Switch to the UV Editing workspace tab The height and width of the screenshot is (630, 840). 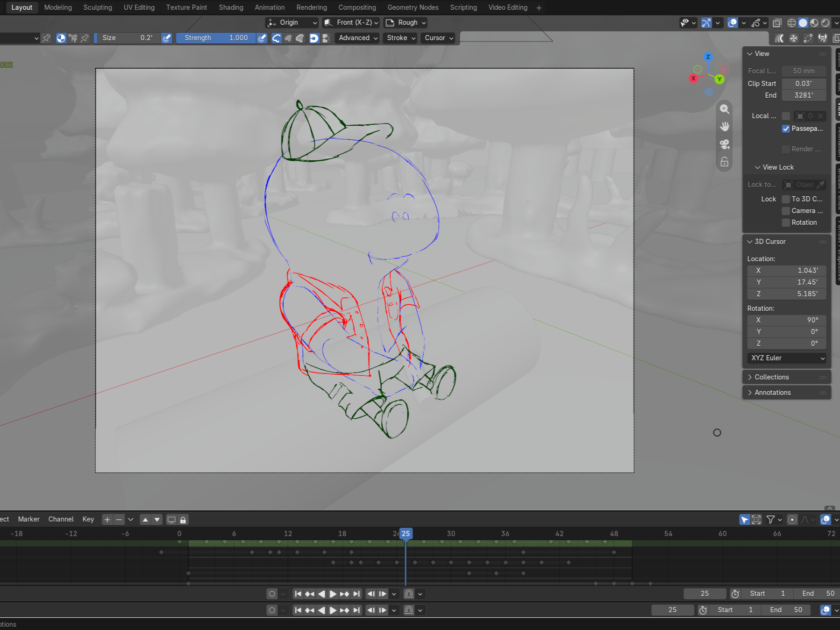pos(139,7)
